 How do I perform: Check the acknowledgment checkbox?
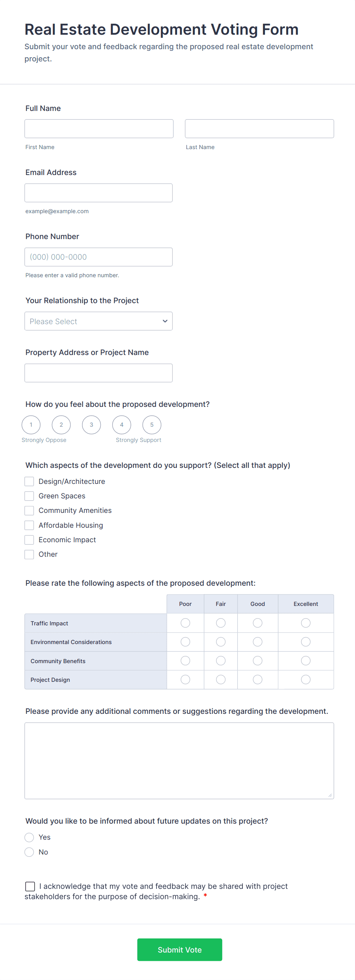point(30,887)
